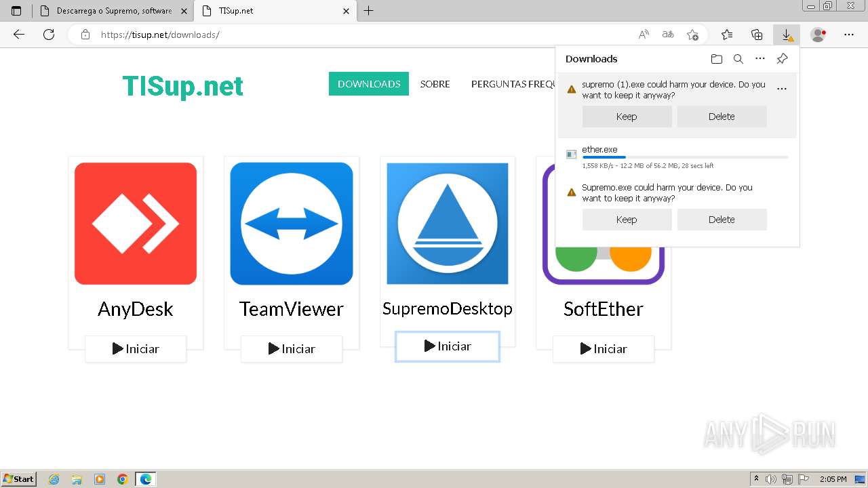Image resolution: width=868 pixels, height=488 pixels.
Task: Click the ether.exe download entry
Action: (x=677, y=157)
